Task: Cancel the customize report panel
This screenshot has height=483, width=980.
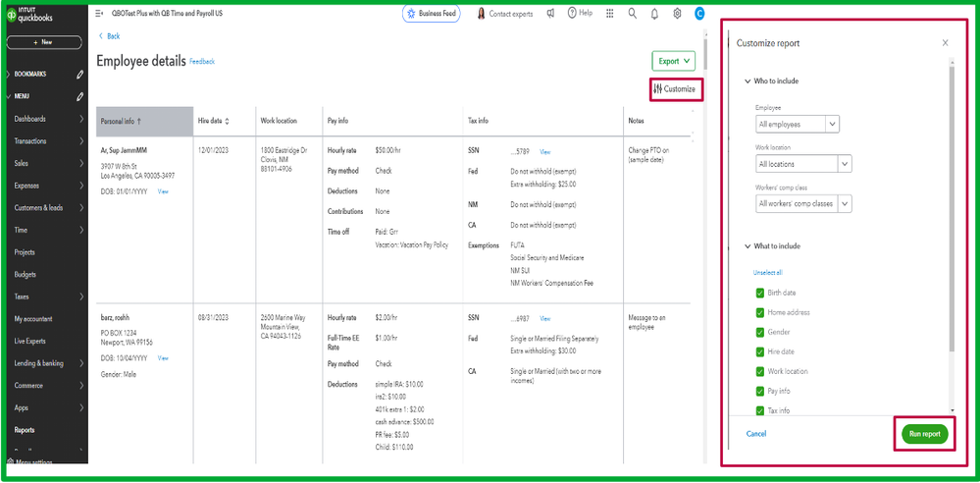Action: (x=755, y=434)
